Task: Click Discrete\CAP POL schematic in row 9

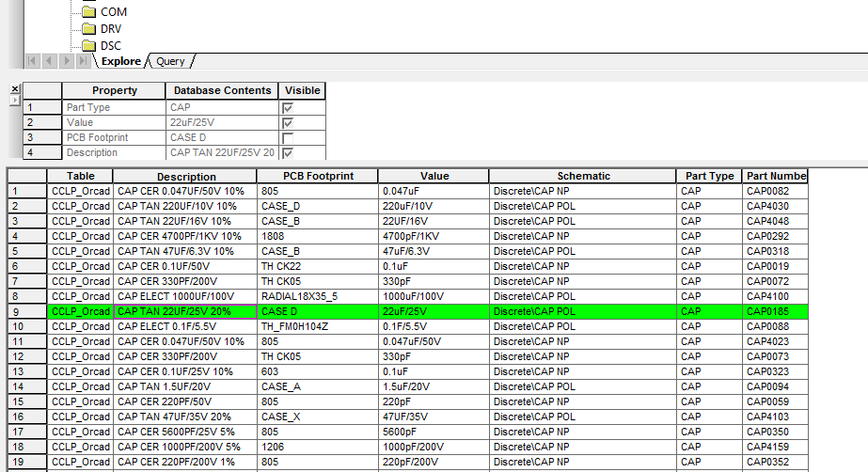Action: (x=582, y=311)
